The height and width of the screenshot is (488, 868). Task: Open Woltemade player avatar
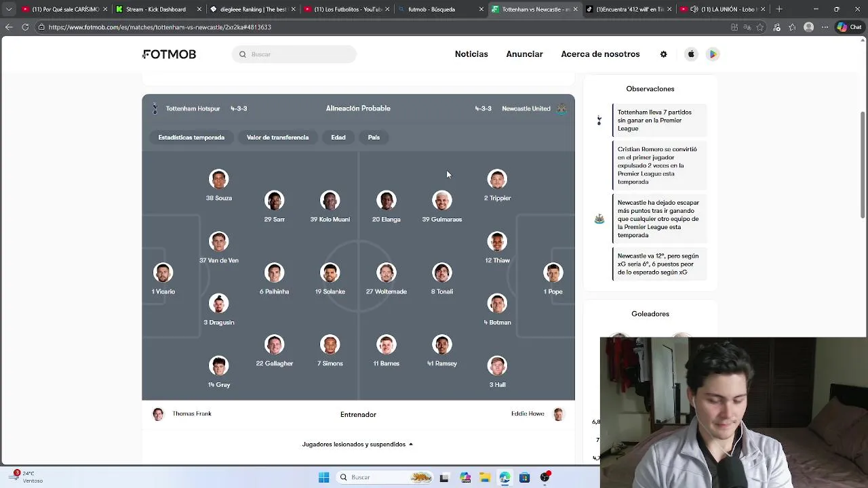pos(386,272)
